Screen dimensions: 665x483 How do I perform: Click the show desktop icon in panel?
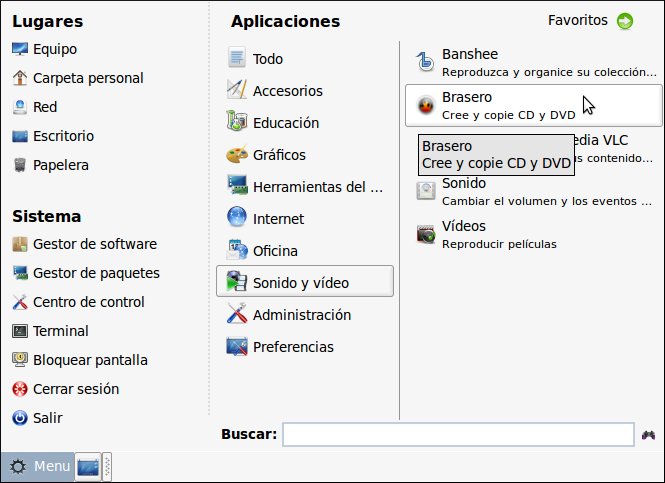87,467
